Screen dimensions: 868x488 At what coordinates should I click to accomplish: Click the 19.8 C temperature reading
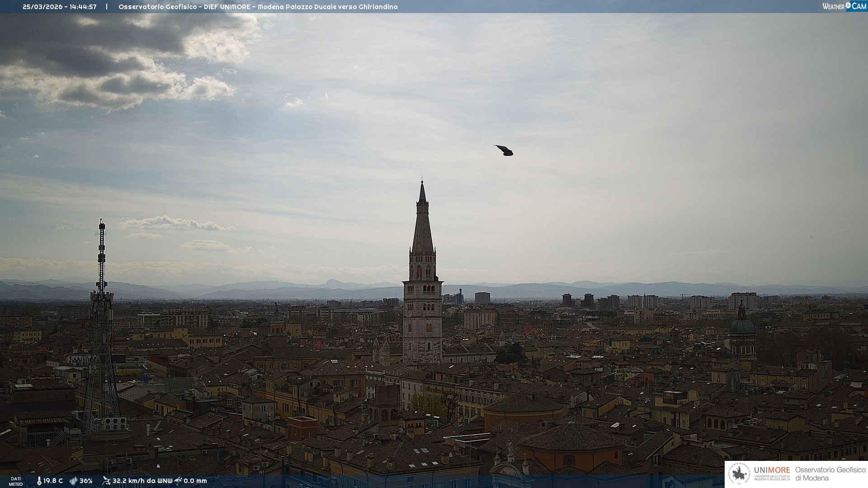coord(53,481)
